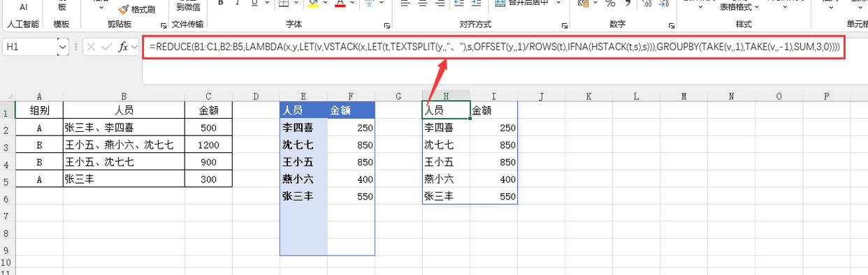Viewport: 868px width, 275px height.
Task: Select column header B
Action: (124, 96)
